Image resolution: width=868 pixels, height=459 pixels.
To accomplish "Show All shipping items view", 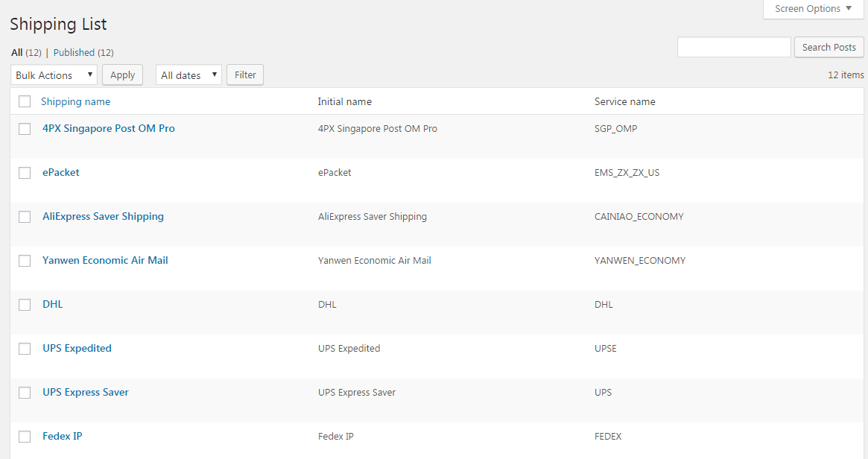I will [x=17, y=53].
